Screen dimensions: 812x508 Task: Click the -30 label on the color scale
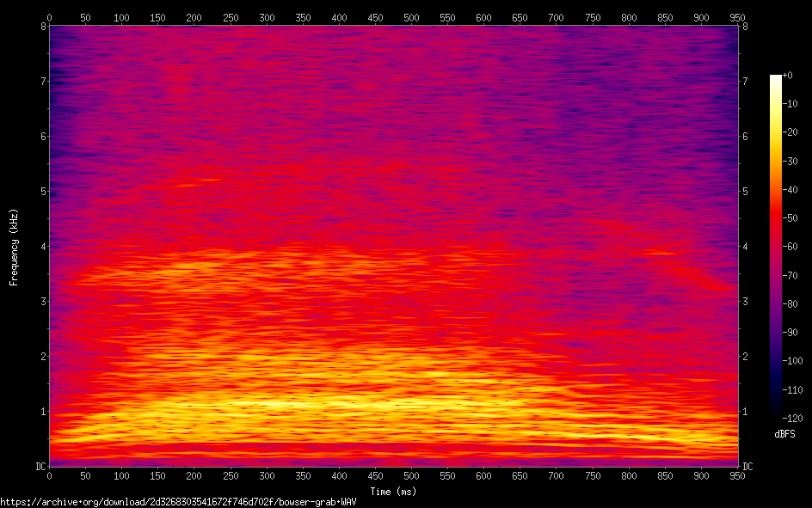[x=790, y=162]
